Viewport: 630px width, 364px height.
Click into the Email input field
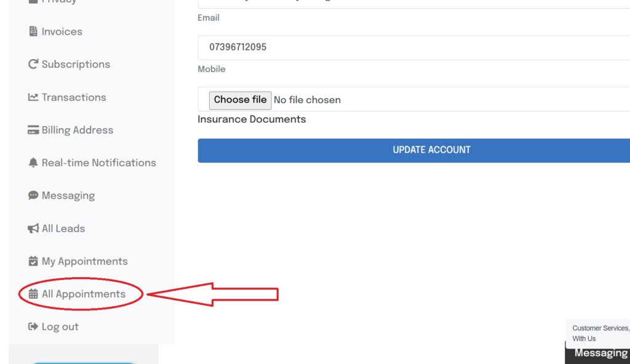413,4
